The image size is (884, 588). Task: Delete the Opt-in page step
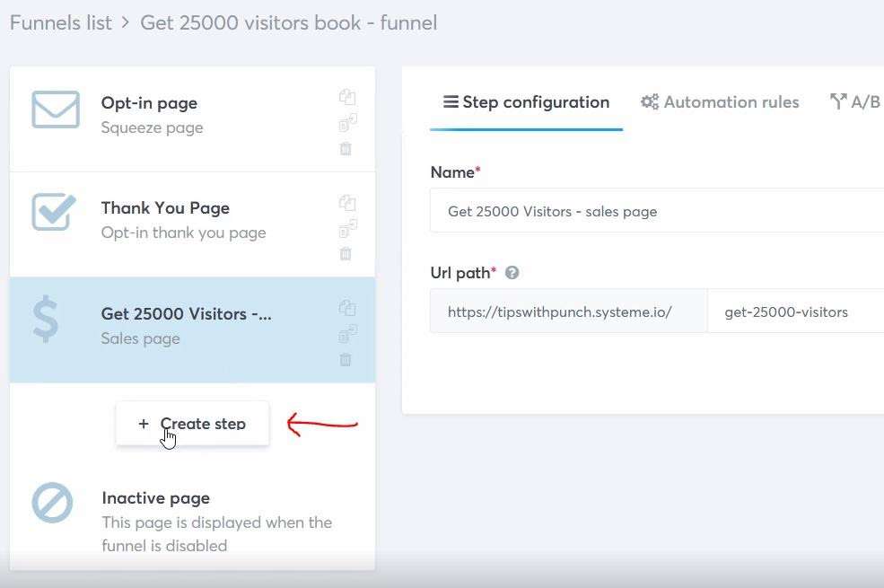pyautogui.click(x=346, y=149)
